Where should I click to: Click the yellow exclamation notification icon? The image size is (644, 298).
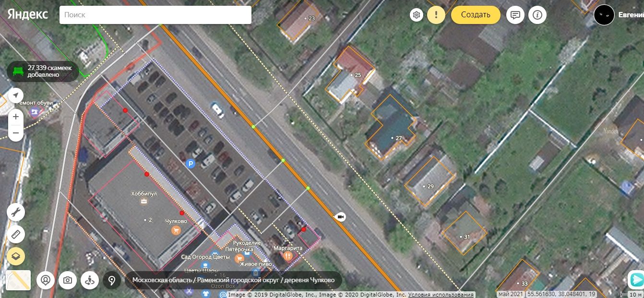pyautogui.click(x=436, y=15)
